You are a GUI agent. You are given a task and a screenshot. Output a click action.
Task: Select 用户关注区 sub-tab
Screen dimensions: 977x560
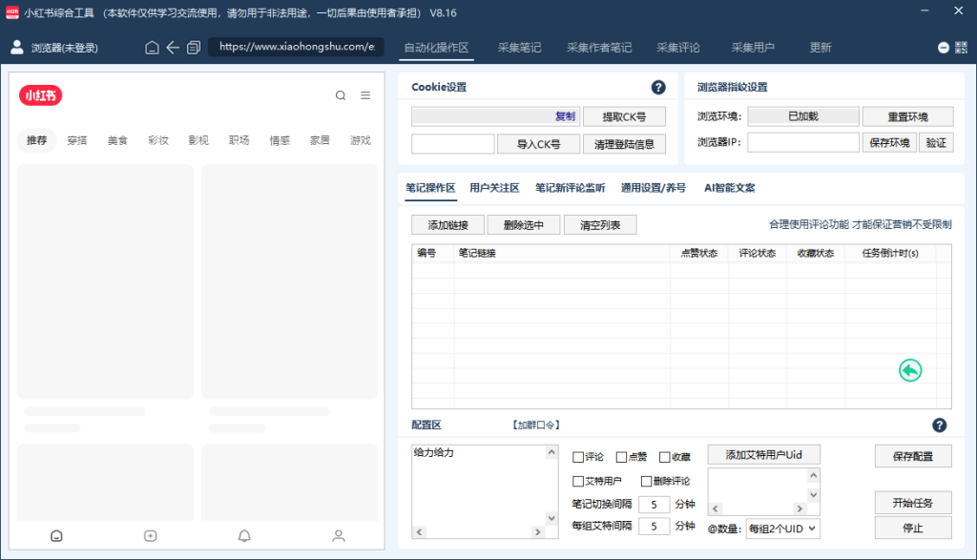pyautogui.click(x=494, y=188)
